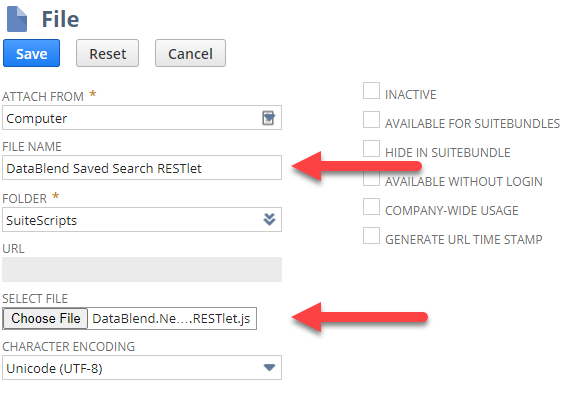Click the selected file name DataBlend.Ne....RESTlet.js
The image size is (583, 401).
coord(171,318)
